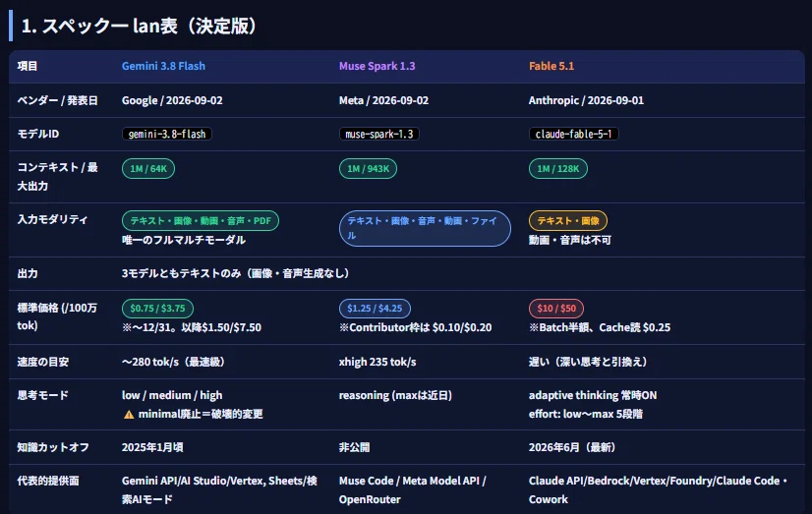Click the 入力モダリティ row label
The image size is (812, 514).
[x=52, y=219]
